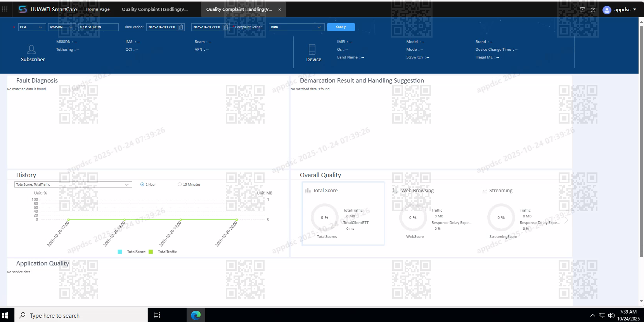Close the active Quality Complaint Handling tab
Image resolution: width=644 pixels, height=322 pixels.
tap(280, 10)
